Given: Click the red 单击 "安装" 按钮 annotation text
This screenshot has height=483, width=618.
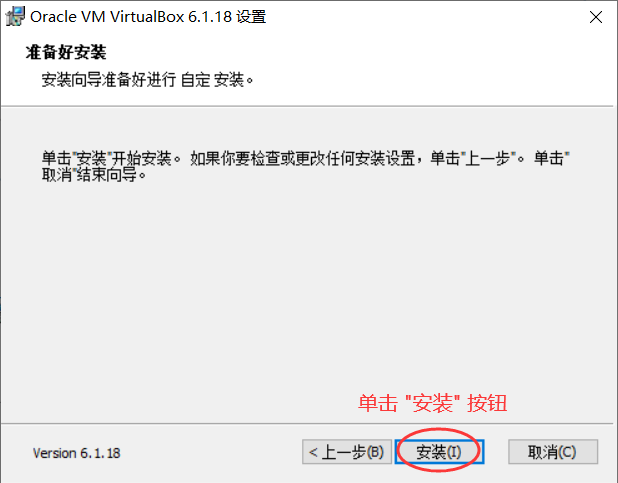Looking at the screenshot, I should (x=432, y=403).
